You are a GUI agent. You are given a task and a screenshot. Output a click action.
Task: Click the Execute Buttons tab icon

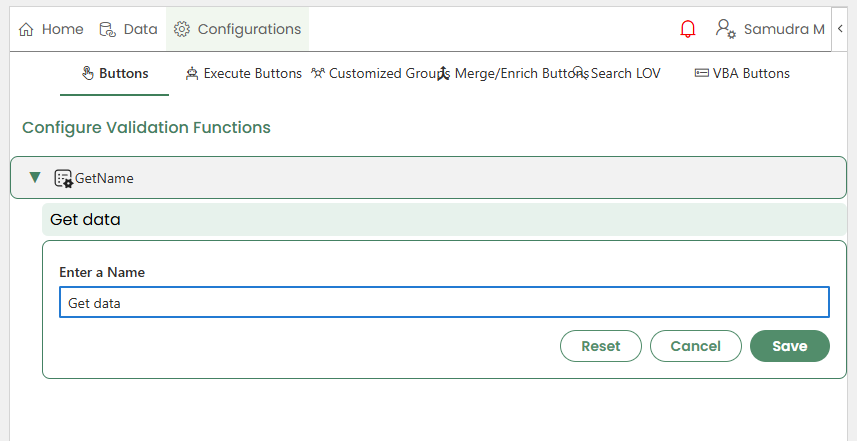click(192, 73)
